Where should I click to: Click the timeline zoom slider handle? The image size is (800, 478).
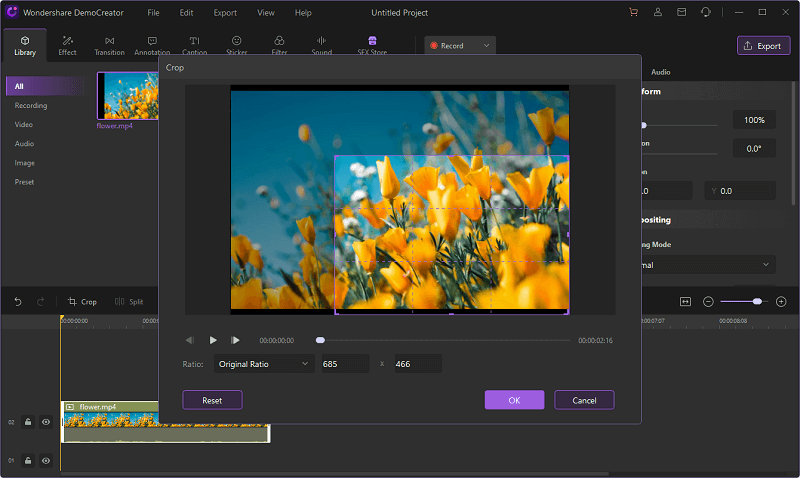tap(757, 301)
